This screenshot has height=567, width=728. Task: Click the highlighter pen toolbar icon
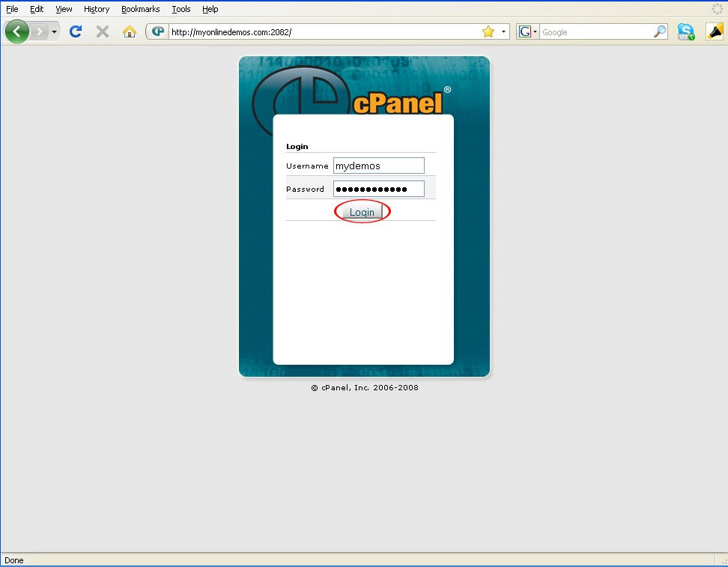click(715, 31)
